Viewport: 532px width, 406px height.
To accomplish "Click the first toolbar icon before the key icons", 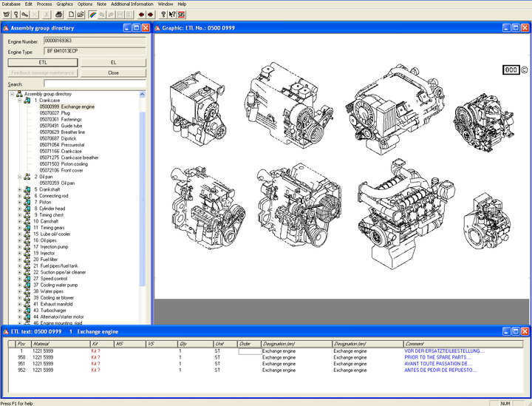I will click(x=7, y=14).
